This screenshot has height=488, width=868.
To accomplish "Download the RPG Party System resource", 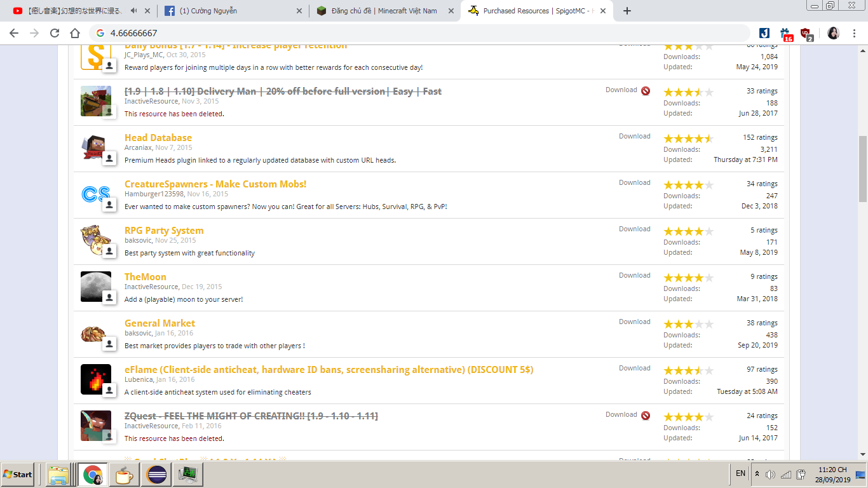I will 634,229.
